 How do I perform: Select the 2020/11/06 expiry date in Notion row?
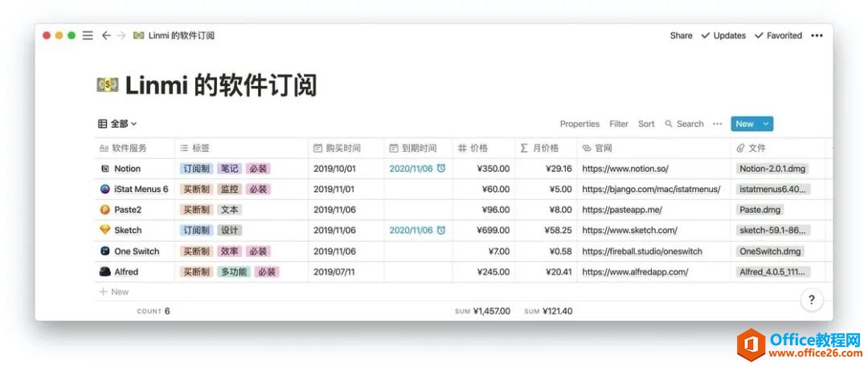coord(411,169)
